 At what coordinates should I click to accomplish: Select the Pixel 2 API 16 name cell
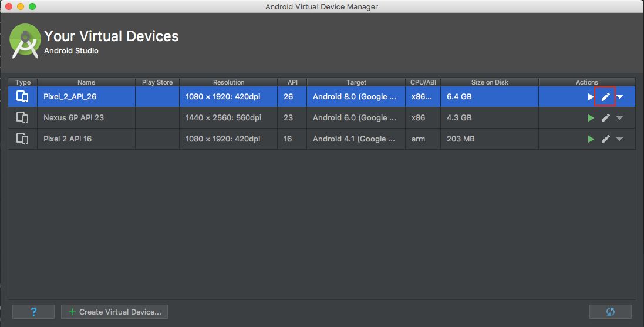86,139
